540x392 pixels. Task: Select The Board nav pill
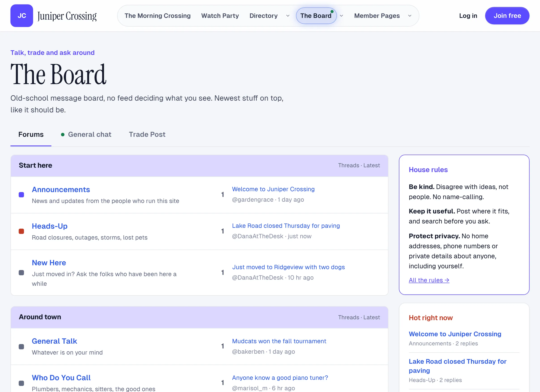316,16
